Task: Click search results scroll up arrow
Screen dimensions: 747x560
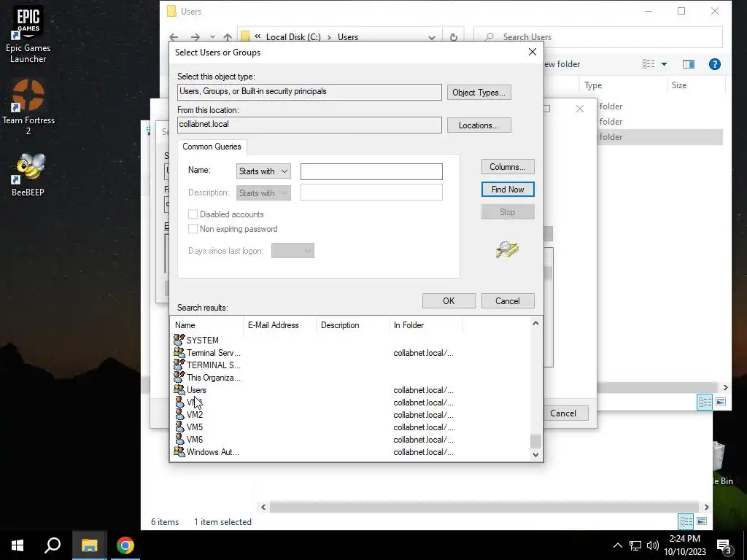Action: coord(535,323)
